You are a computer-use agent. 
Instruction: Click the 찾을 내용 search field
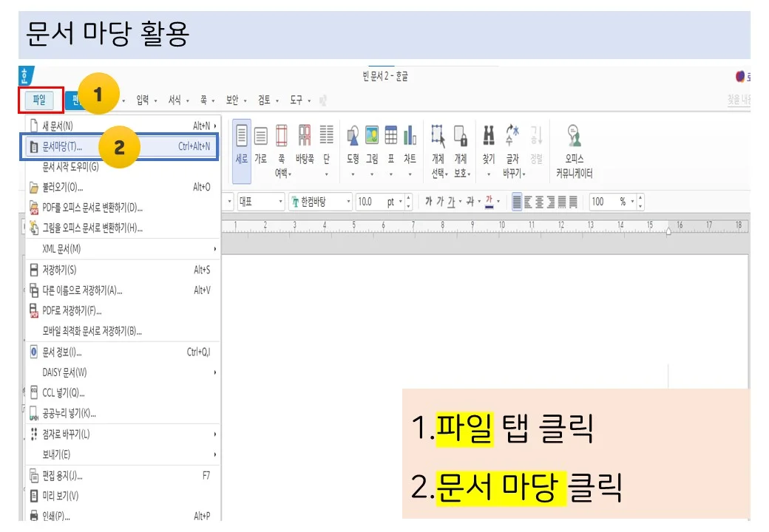(739, 100)
